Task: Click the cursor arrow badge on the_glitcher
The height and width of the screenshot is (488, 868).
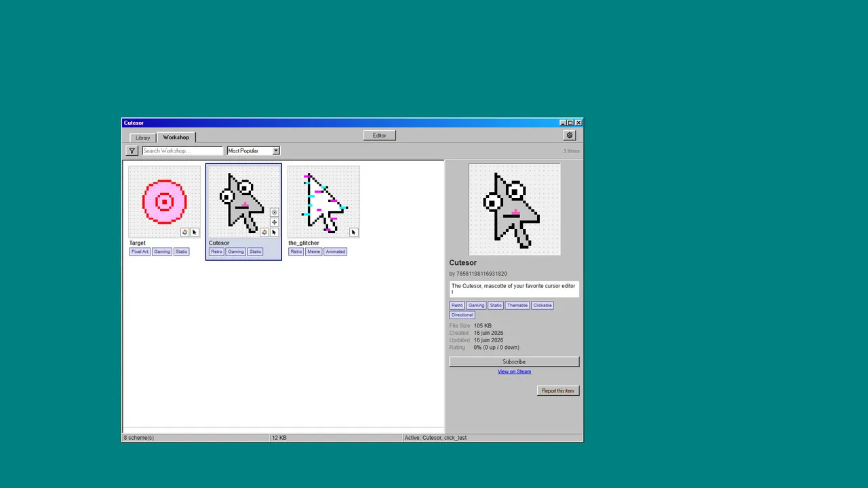Action: [x=353, y=232]
